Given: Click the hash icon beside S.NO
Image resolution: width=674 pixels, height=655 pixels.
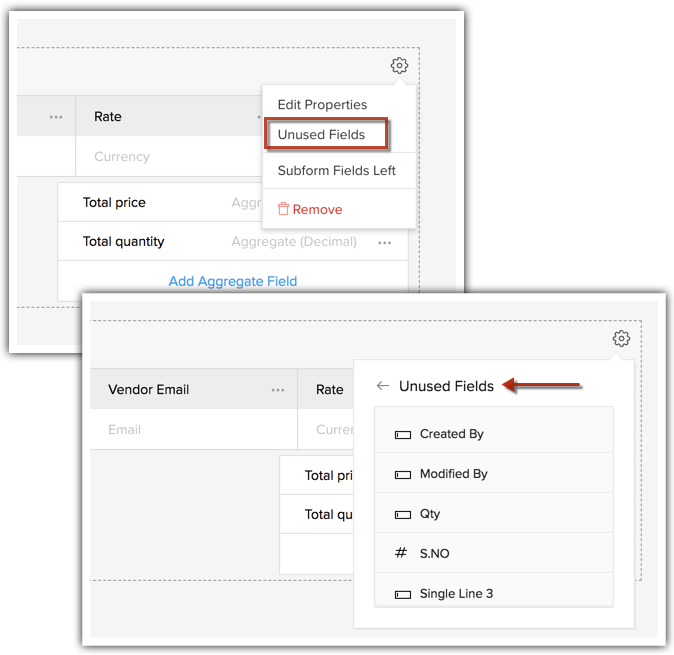Looking at the screenshot, I should click(402, 553).
